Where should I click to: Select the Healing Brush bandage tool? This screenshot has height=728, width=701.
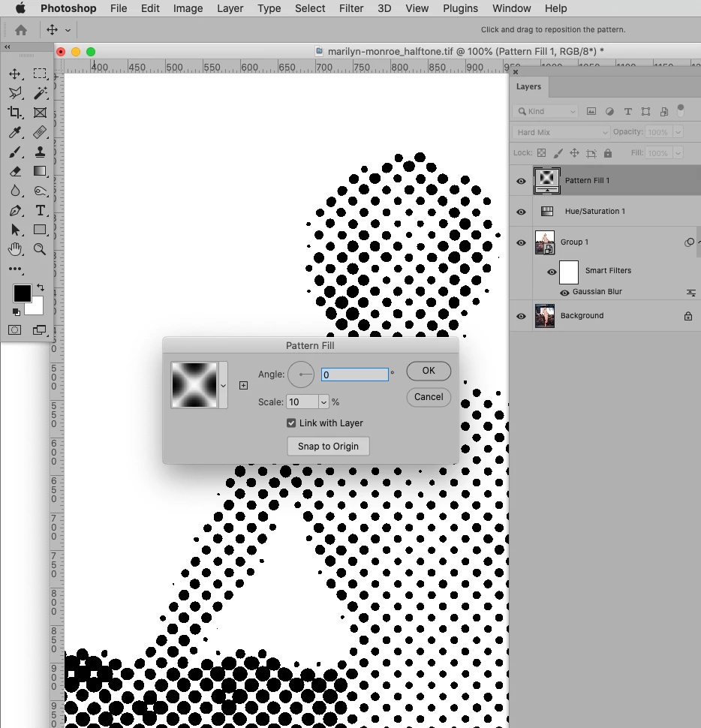[40, 132]
